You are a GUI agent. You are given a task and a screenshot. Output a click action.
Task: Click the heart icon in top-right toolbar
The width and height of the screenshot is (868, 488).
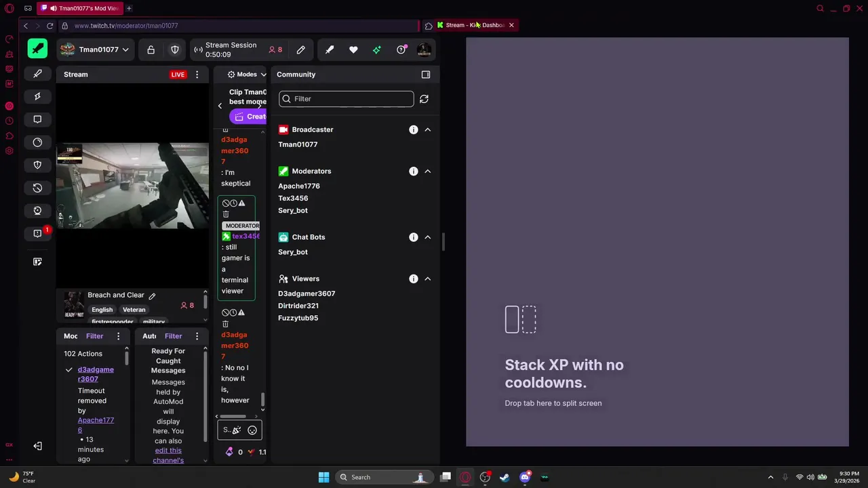[x=353, y=49]
